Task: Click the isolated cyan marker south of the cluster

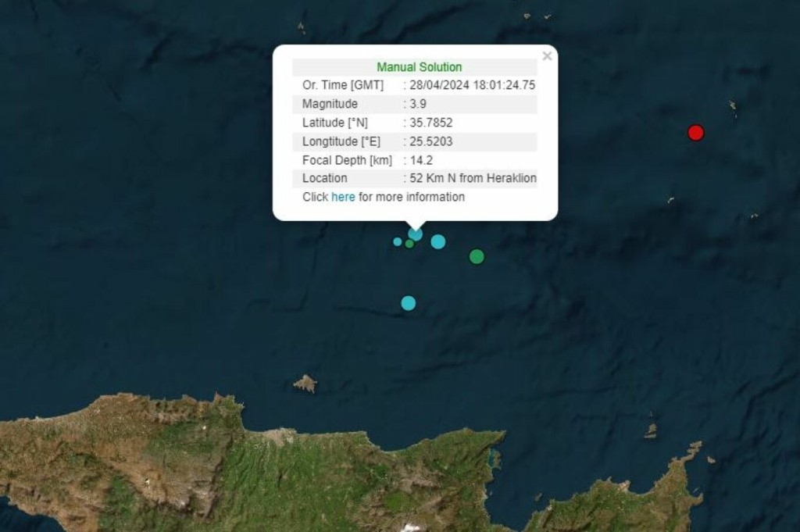Action: [x=408, y=303]
